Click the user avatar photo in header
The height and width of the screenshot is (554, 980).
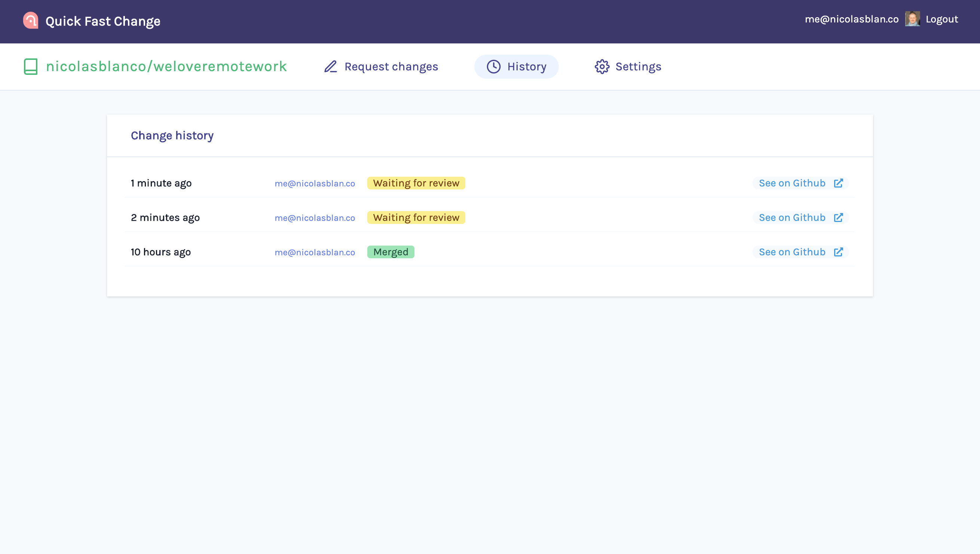point(912,19)
